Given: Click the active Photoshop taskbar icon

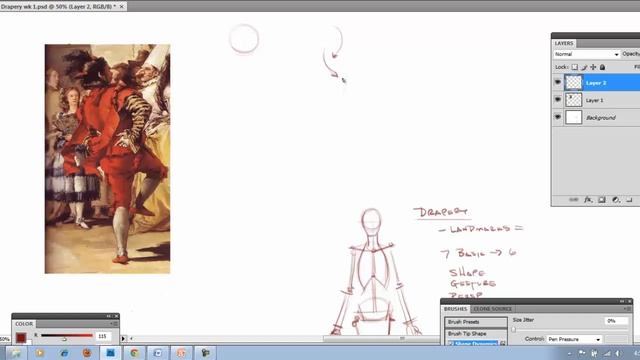Looking at the screenshot, I should coord(111,353).
